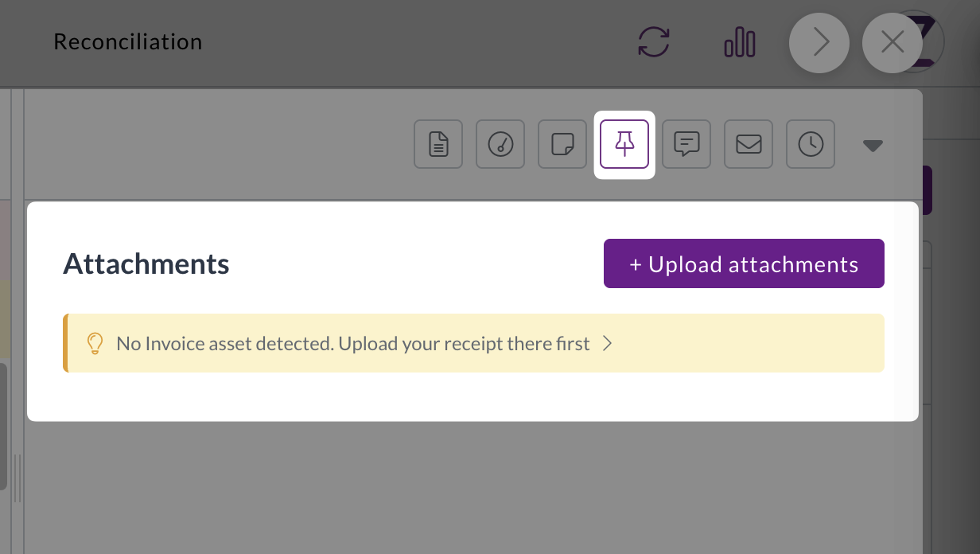
Task: Click the Attachments heading
Action: [146, 263]
